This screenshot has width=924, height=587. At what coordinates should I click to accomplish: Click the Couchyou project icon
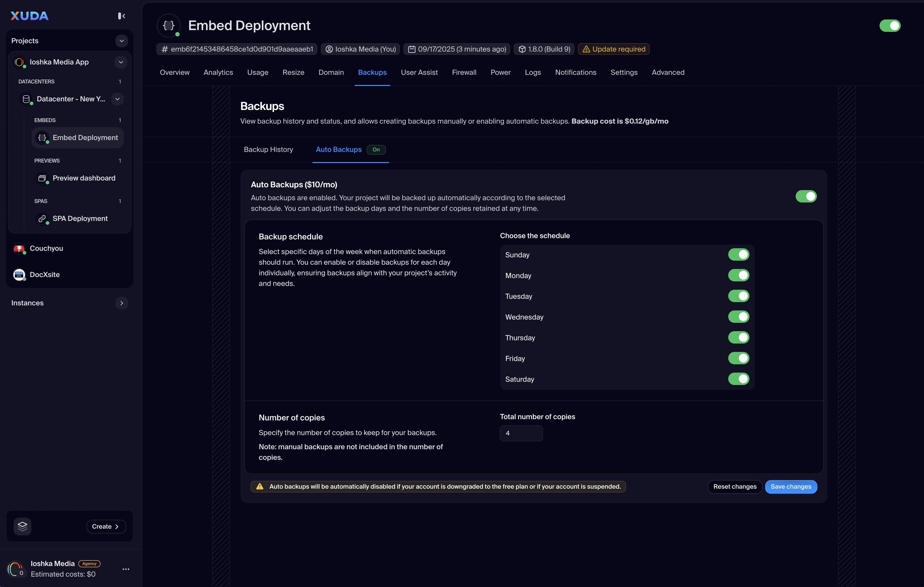pos(19,249)
